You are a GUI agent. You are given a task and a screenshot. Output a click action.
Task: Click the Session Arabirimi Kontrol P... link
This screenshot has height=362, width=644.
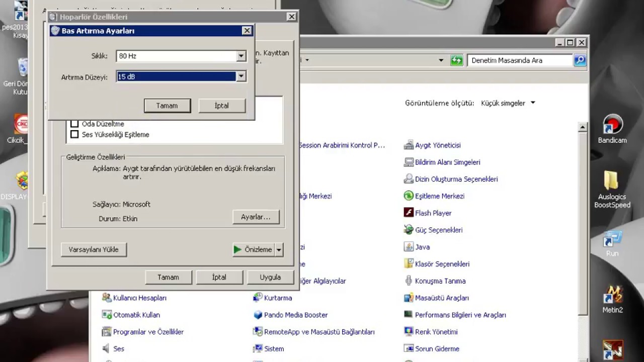tap(342, 145)
